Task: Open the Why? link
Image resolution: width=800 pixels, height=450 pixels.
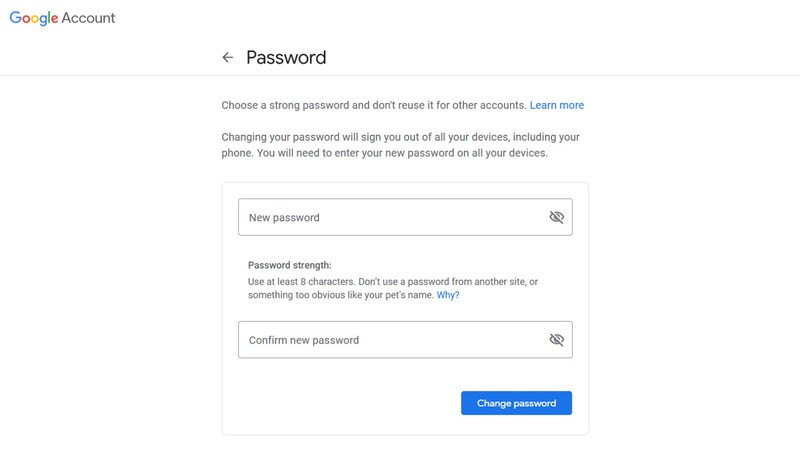Action: click(448, 295)
